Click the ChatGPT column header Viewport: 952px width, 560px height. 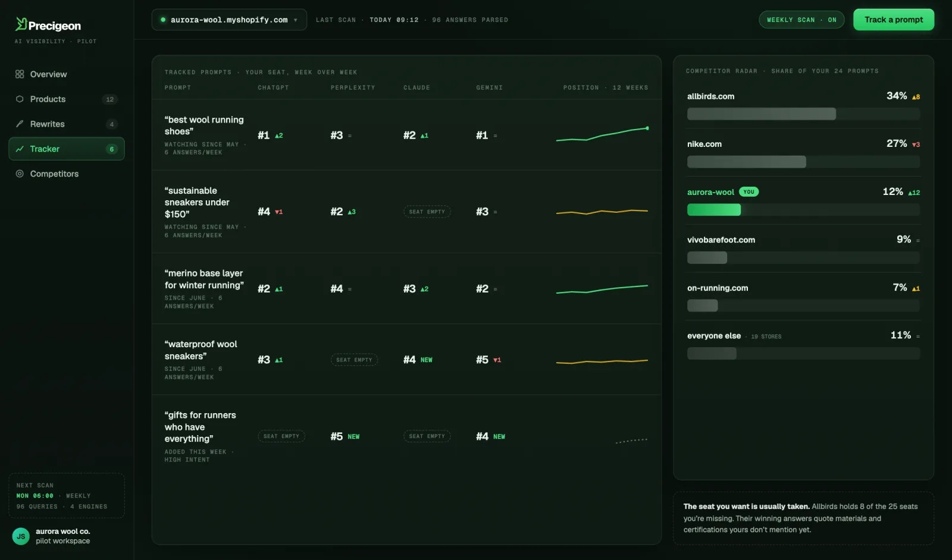(273, 87)
